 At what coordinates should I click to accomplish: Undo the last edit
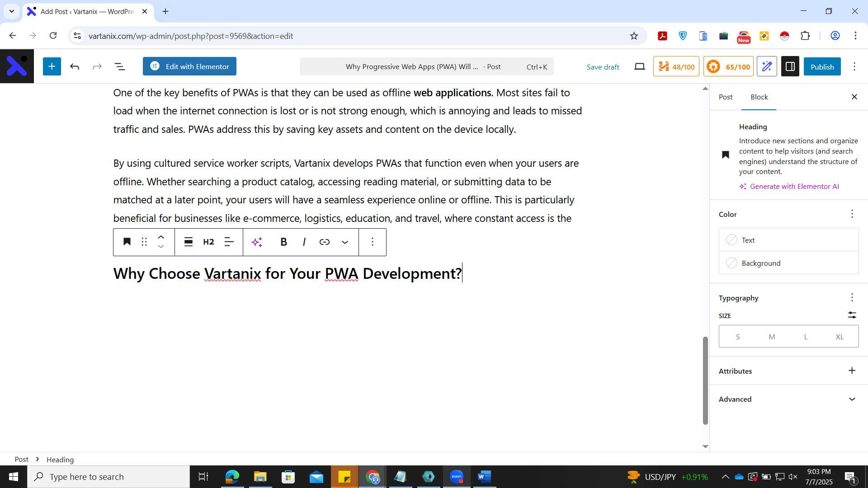coord(75,66)
